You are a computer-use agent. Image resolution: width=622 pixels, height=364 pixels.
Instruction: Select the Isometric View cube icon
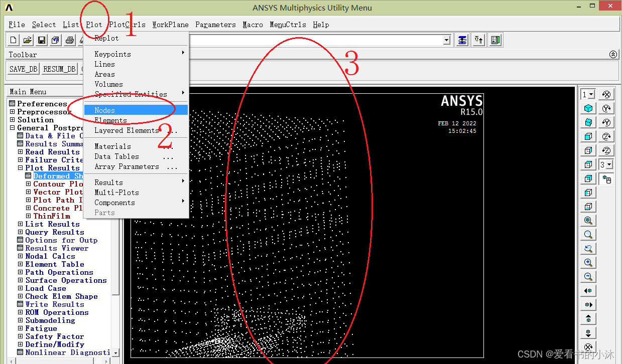(x=588, y=108)
